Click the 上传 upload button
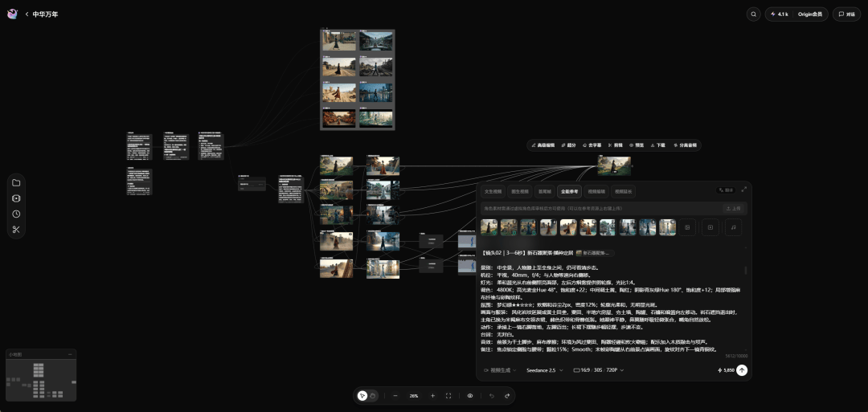868x412 pixels. [732, 209]
